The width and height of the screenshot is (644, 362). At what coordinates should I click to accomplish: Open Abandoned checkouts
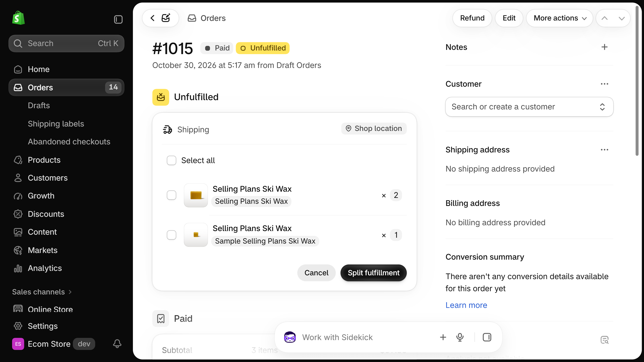(x=69, y=142)
